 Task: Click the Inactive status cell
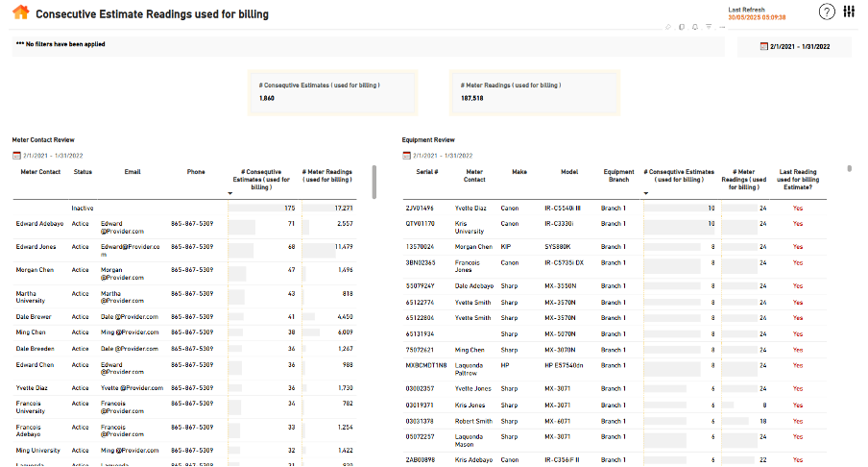point(82,209)
